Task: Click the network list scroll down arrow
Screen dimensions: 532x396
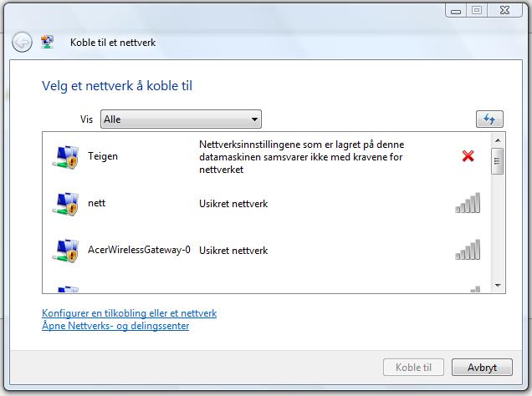Action: [498, 286]
